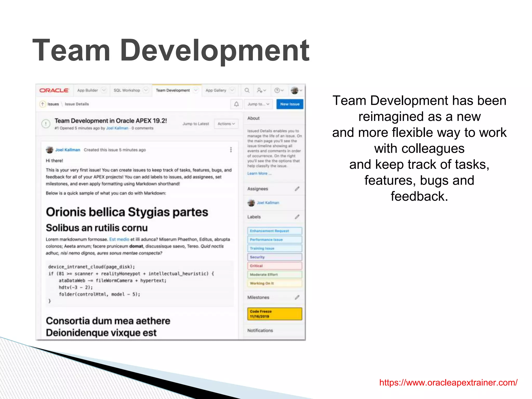Open the Actions dropdown menu
The width and height of the screenshot is (532, 399).
point(226,124)
